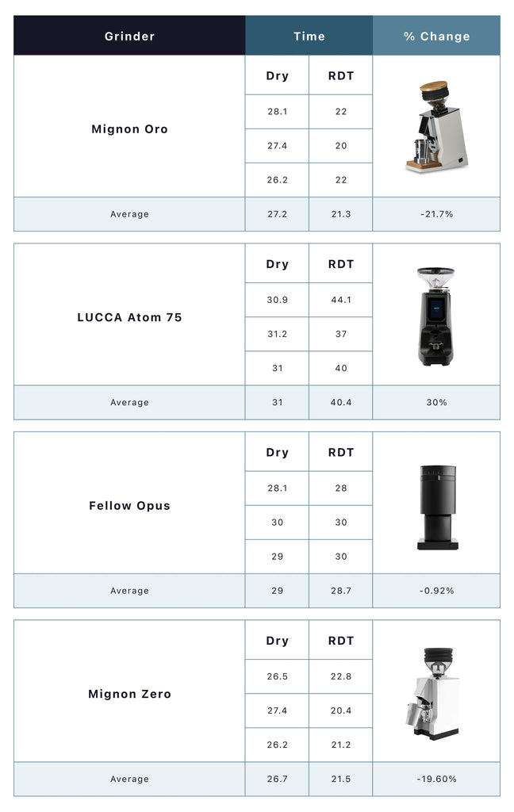
Task: Click the Mignon Zero label
Action: 129,694
